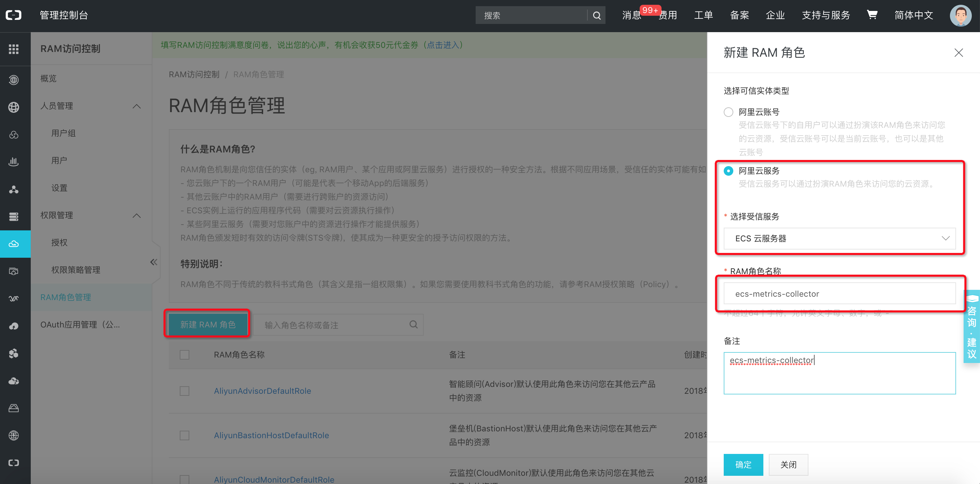
Task: Click the survey 点击进入 link in banner
Action: click(443, 45)
